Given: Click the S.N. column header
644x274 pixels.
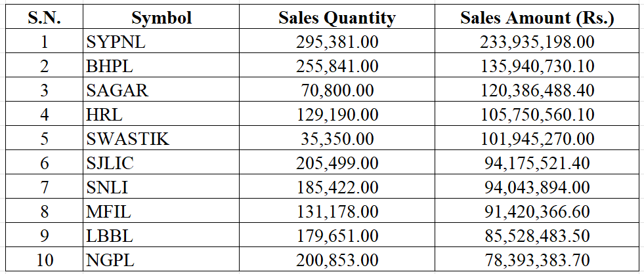Looking at the screenshot, I should pyautogui.click(x=45, y=18).
